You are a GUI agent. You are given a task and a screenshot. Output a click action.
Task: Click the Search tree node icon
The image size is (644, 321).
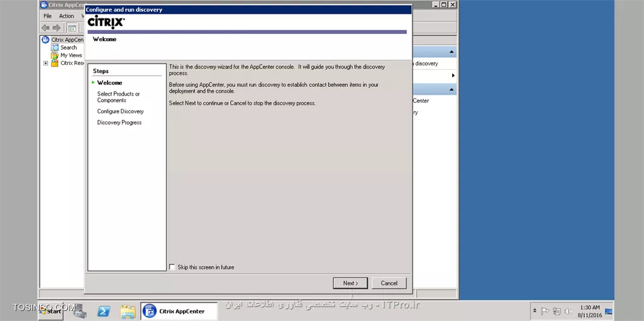(x=55, y=48)
